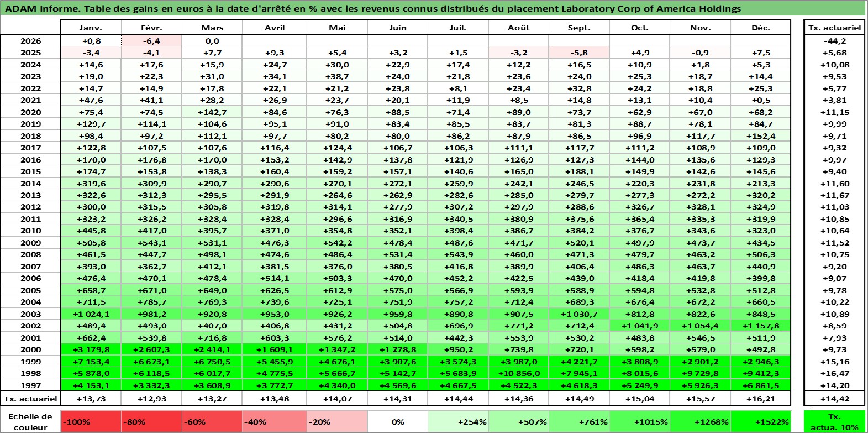Click the 'Févr.' column header
Screen dimensions: 868x433
[151, 28]
